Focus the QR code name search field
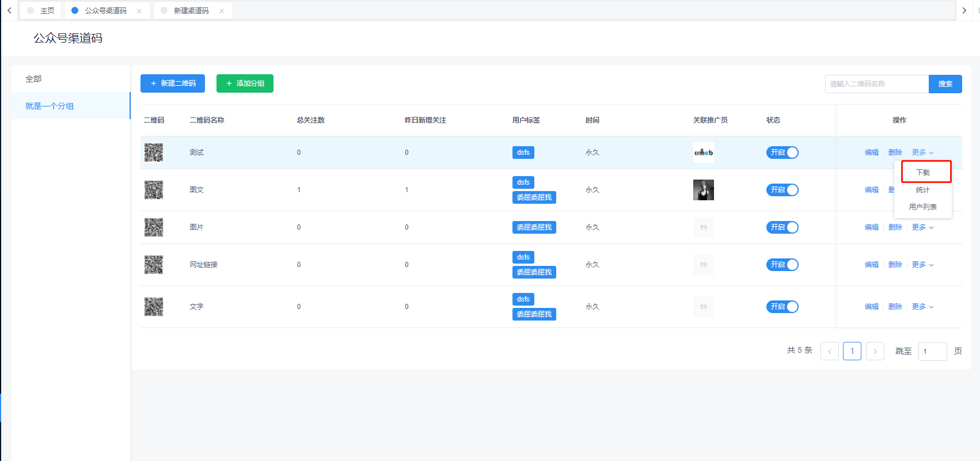This screenshot has height=461, width=980. (x=876, y=84)
